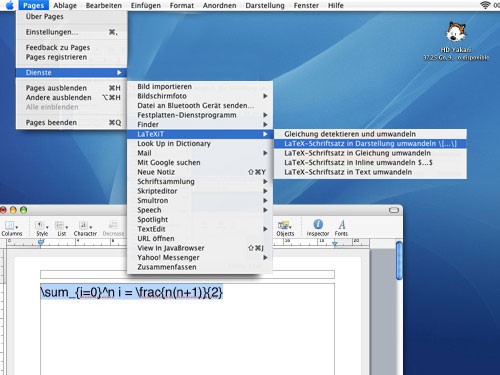Expand the Mail services submenu
This screenshot has height=375, width=500.
200,153
